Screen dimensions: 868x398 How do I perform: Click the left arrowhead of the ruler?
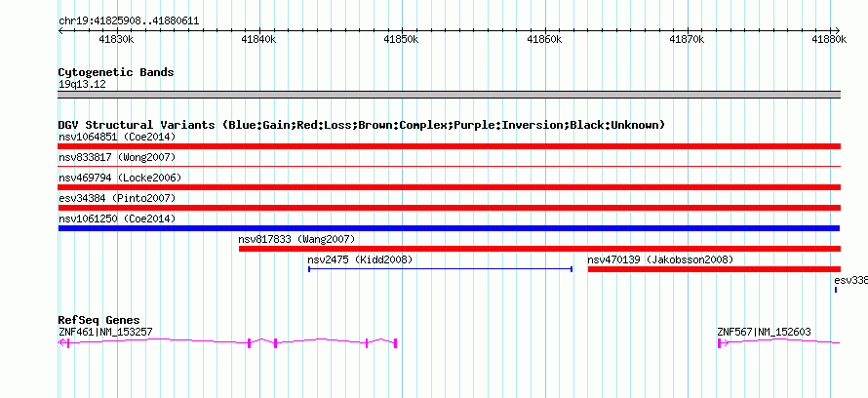click(x=60, y=30)
